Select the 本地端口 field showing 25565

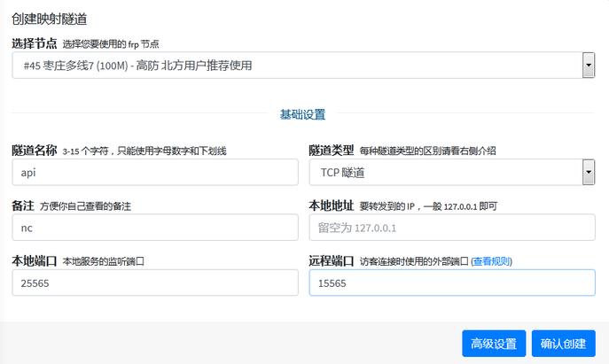pyautogui.click(x=155, y=283)
